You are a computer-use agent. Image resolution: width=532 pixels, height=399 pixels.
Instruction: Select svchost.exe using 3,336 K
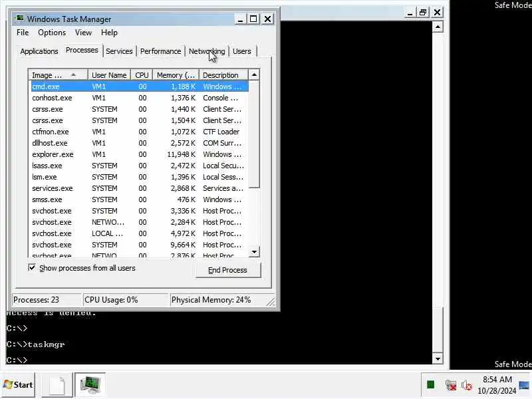click(x=140, y=211)
